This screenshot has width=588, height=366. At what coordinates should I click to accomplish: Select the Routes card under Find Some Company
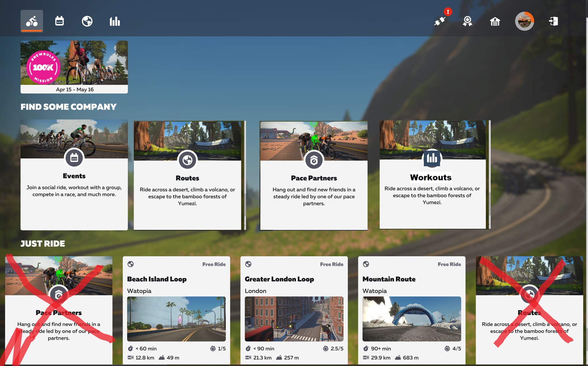(187, 175)
